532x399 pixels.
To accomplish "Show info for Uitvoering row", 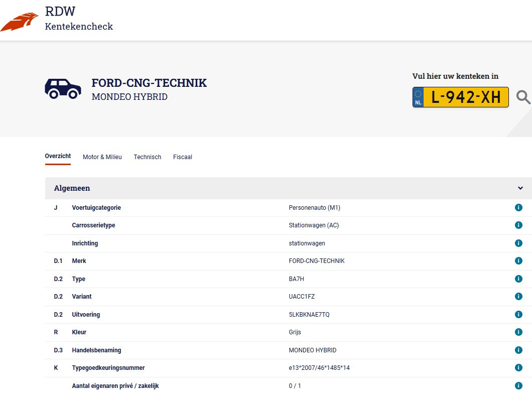I will pos(518,315).
